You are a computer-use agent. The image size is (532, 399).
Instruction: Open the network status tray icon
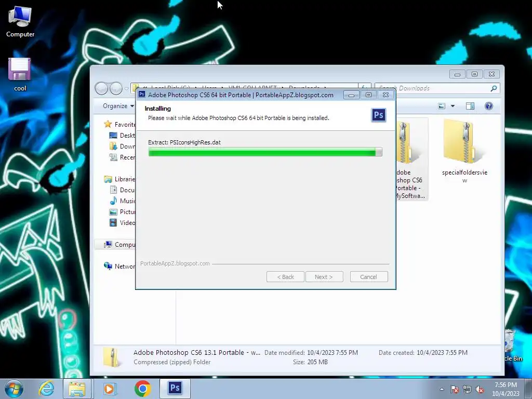click(x=467, y=389)
